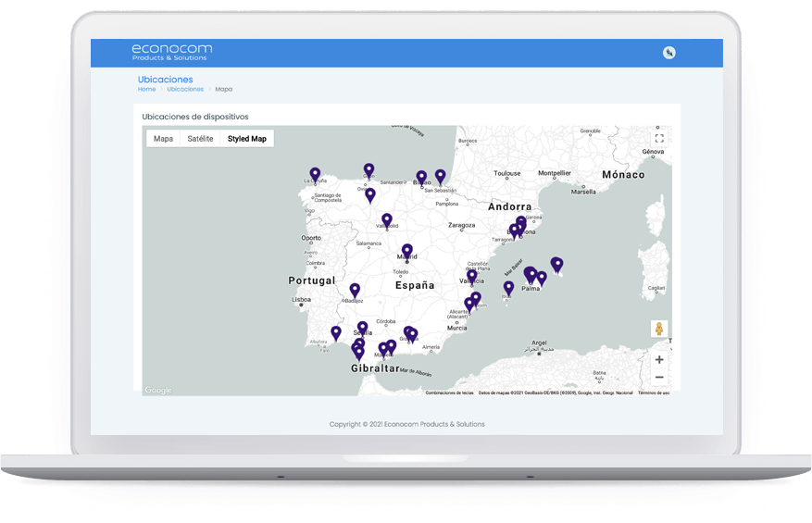
Task: Click the Google logo on map
Action: click(x=158, y=391)
